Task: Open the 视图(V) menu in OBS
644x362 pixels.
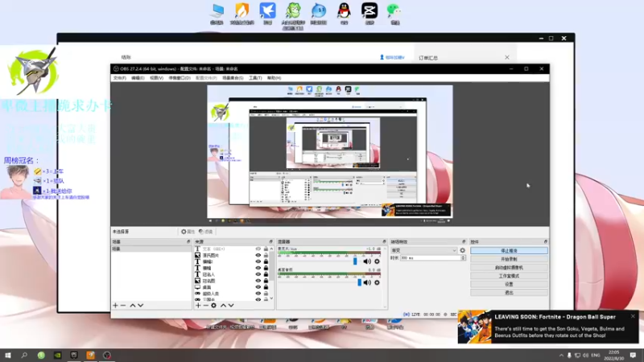Action: point(156,78)
